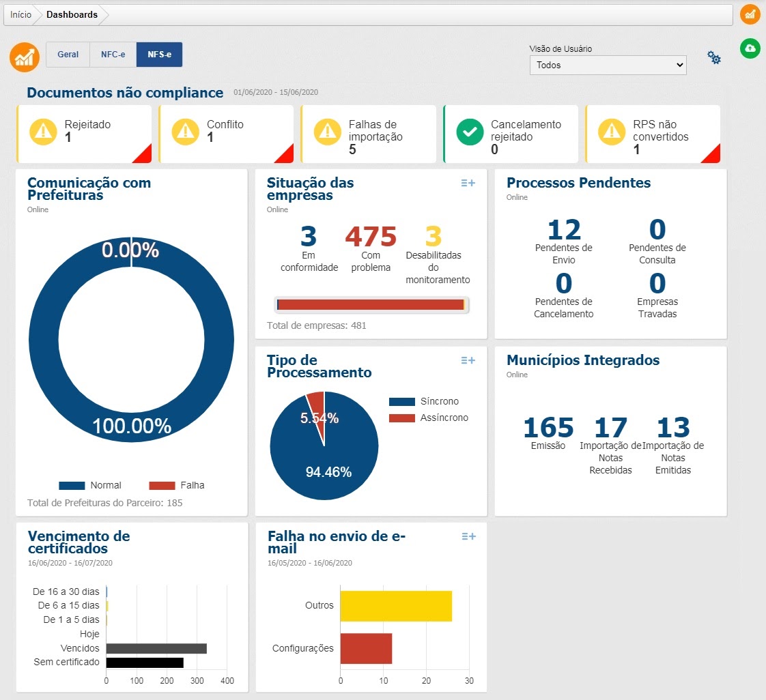The height and width of the screenshot is (700, 766).
Task: Click the orange dashboard logo beside Geral tab
Action: tap(25, 56)
